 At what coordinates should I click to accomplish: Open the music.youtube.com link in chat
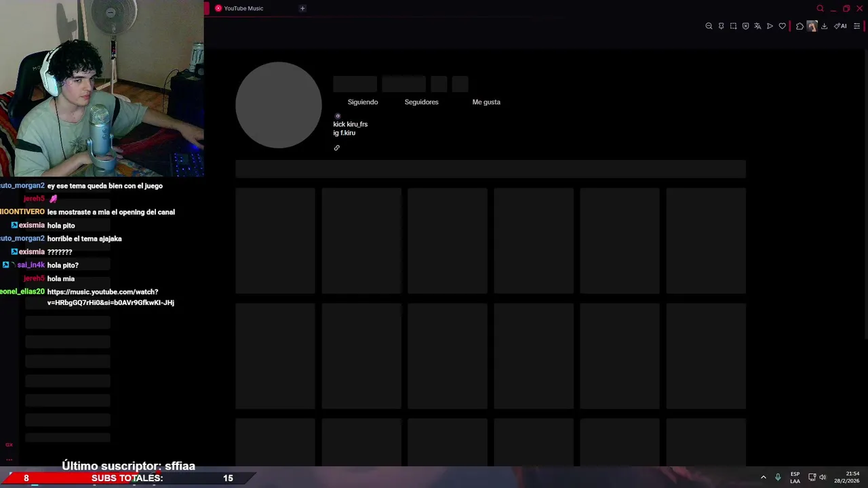click(111, 297)
